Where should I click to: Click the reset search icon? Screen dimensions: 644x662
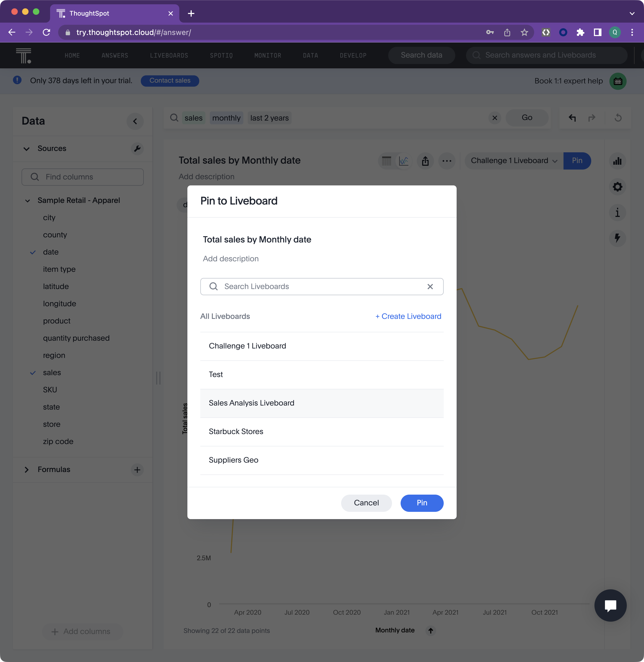pyautogui.click(x=618, y=118)
